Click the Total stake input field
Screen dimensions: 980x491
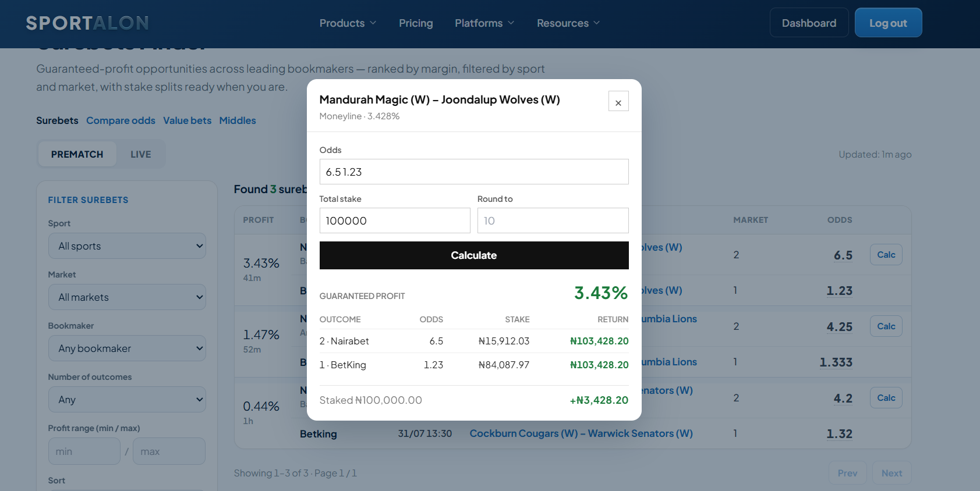pos(395,220)
